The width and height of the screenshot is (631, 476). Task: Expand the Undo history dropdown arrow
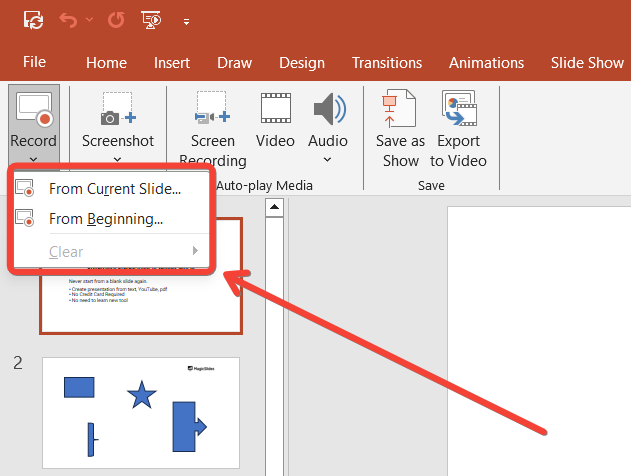click(x=91, y=19)
